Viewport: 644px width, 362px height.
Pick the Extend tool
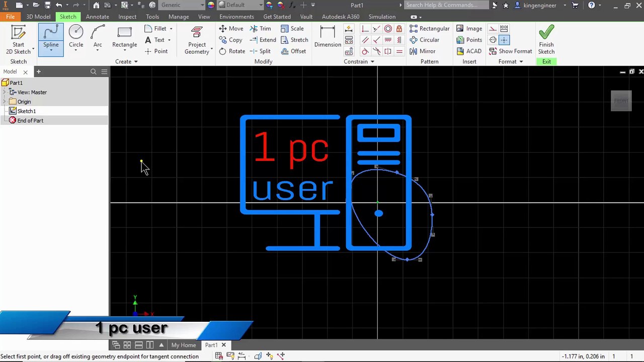(x=263, y=40)
